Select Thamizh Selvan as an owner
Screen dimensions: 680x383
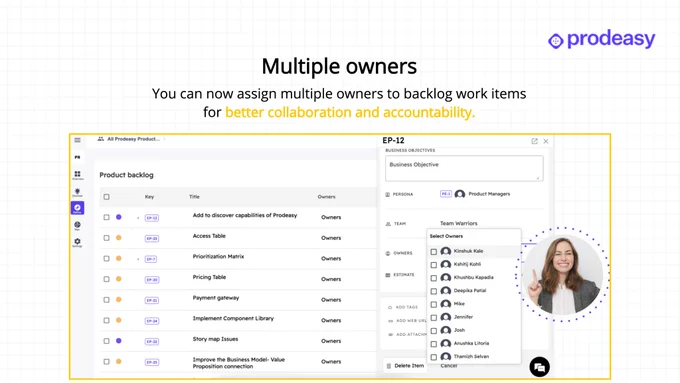pos(434,357)
